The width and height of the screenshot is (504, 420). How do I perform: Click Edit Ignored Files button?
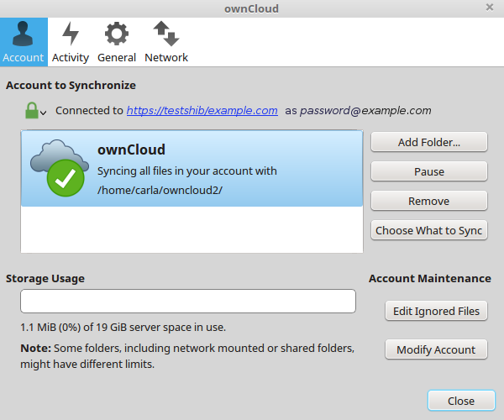[x=436, y=311]
